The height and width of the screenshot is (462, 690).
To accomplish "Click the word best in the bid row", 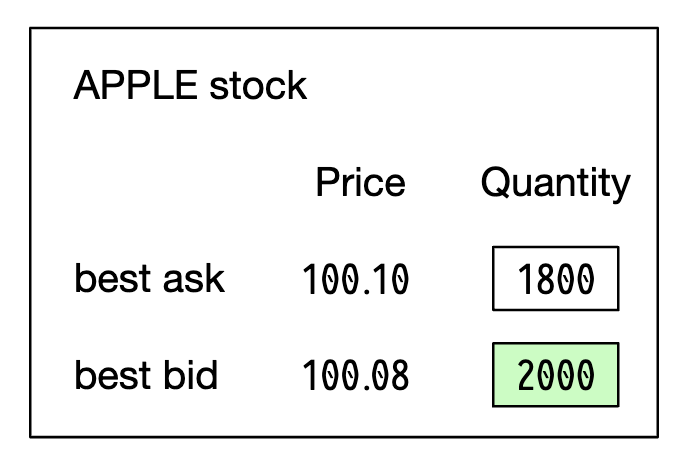I will click(x=107, y=376).
